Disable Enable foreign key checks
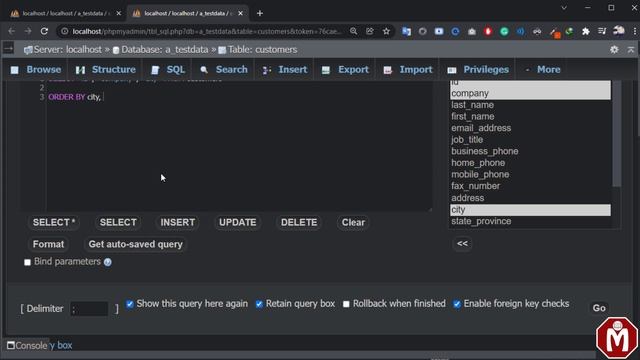Screen dimensions: 640x360 point(457,304)
